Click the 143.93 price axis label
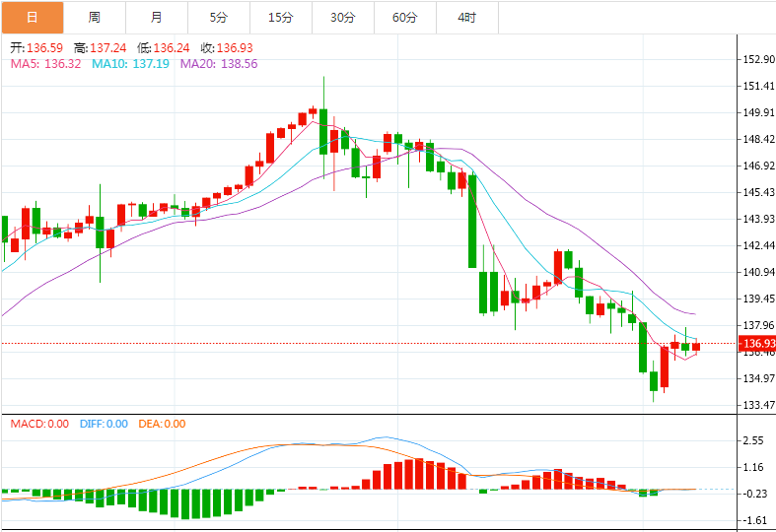Image resolution: width=776 pixels, height=532 pixels. tap(758, 219)
